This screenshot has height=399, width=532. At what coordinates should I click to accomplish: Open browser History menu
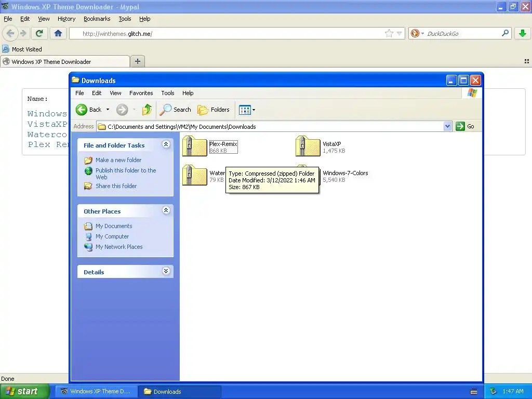[66, 19]
